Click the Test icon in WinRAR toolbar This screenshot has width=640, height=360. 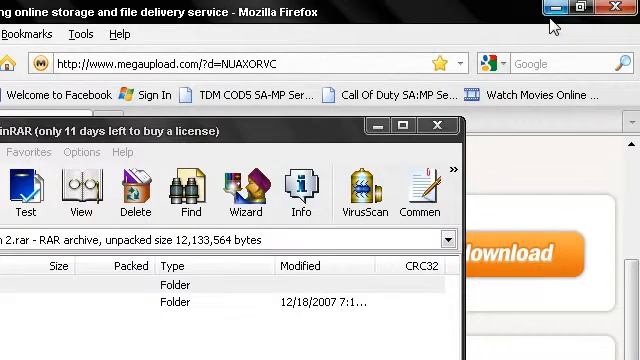(26, 193)
